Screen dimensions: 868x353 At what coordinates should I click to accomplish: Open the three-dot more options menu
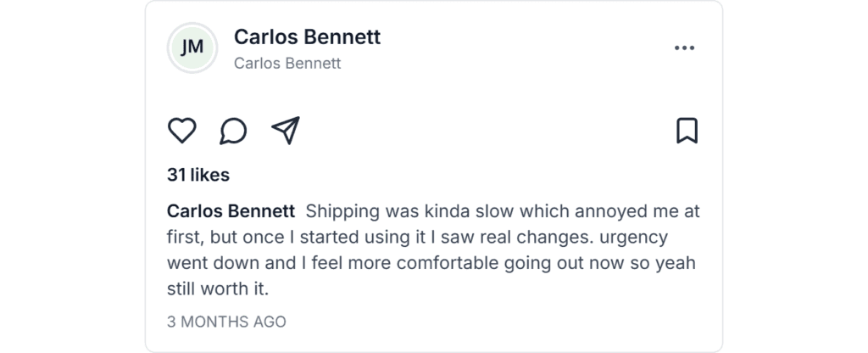[x=684, y=48]
